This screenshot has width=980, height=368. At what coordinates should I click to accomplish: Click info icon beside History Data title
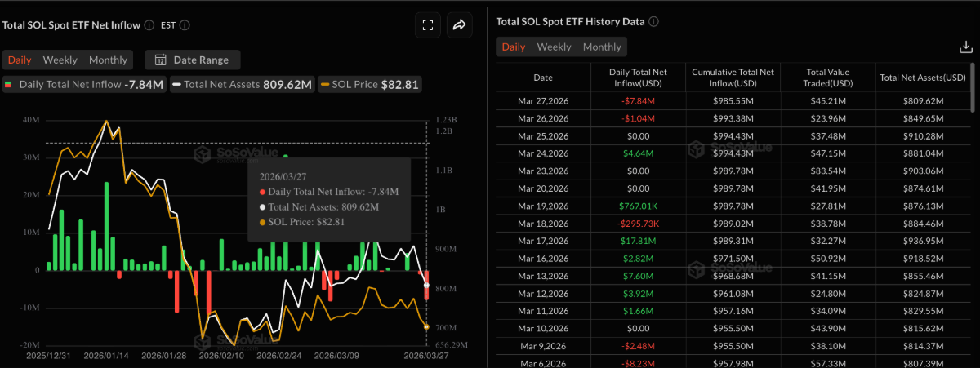tap(653, 21)
